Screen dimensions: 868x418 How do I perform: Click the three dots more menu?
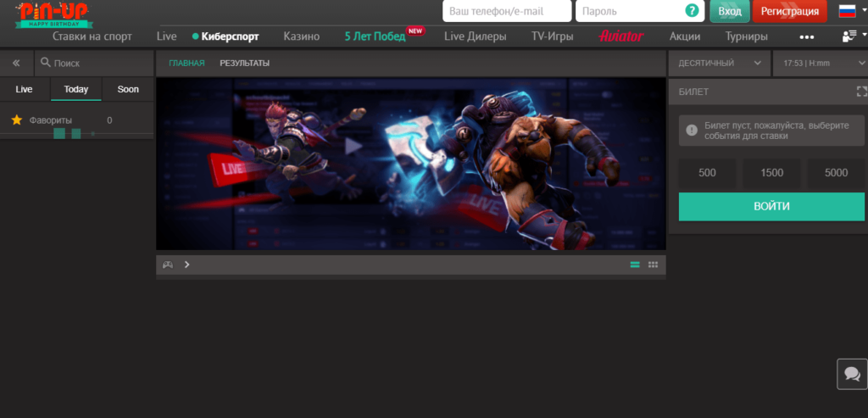point(807,37)
